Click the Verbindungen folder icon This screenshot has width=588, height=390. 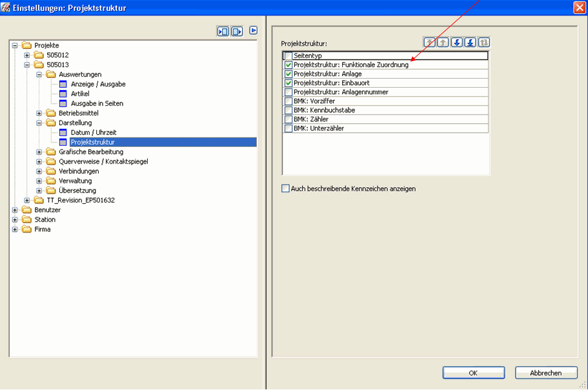click(51, 171)
